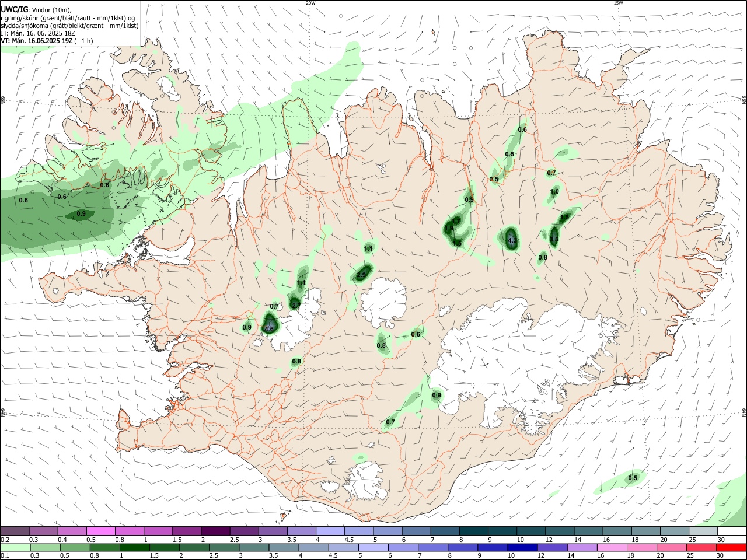Screen dimensions: 747x560
Task: Pick the darkest purple 2 swatch, upper legend row
Action: click(215, 531)
